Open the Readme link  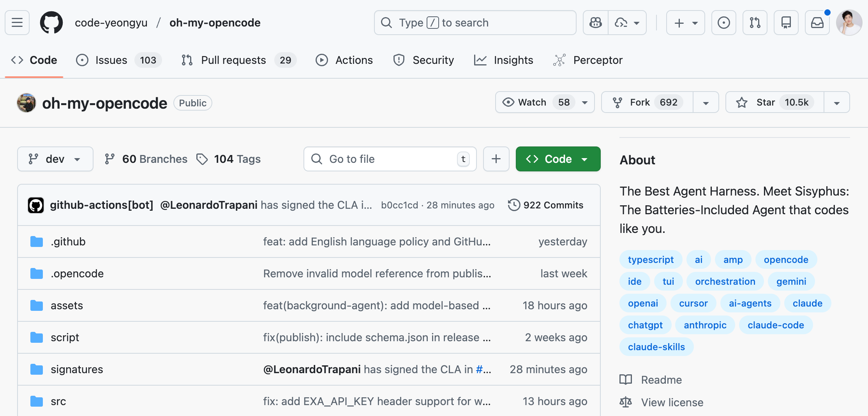[x=651, y=380]
